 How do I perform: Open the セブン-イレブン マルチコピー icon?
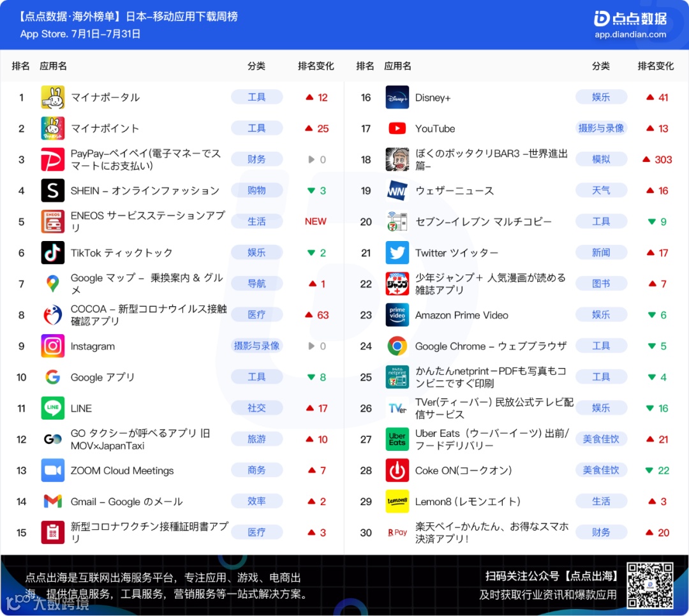tap(397, 221)
